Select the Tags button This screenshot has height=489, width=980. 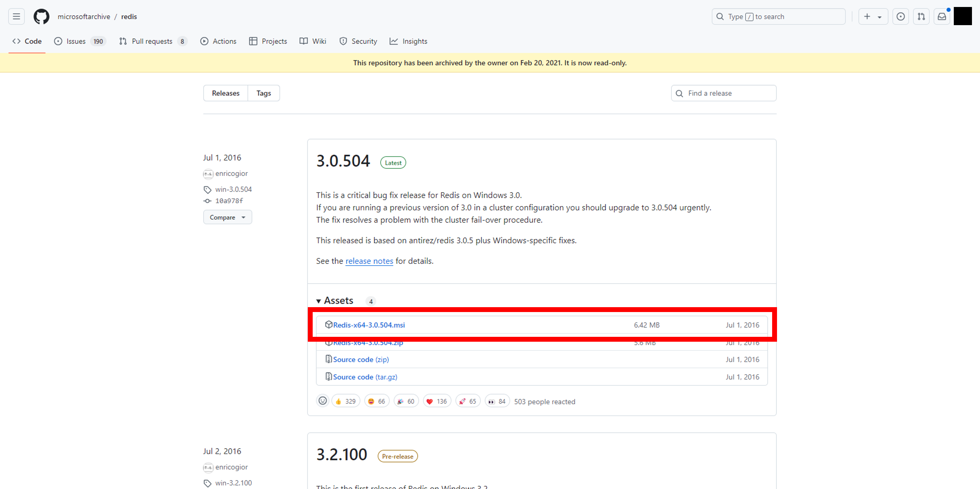264,93
